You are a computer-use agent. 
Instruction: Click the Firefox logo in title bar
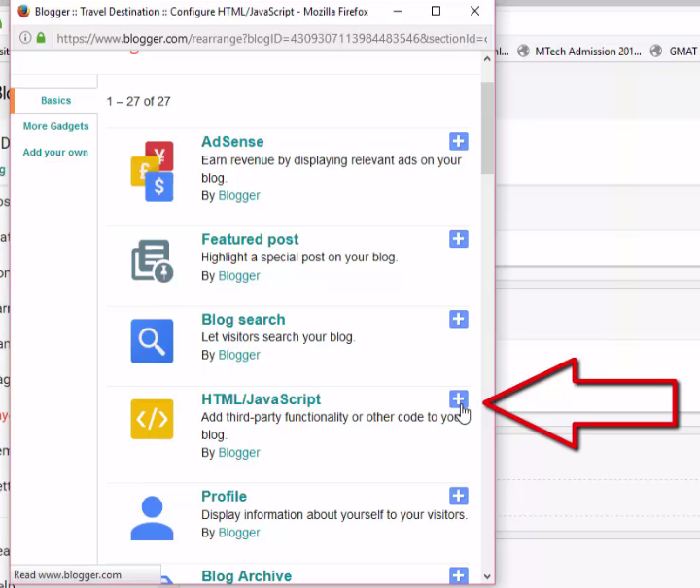(x=23, y=11)
